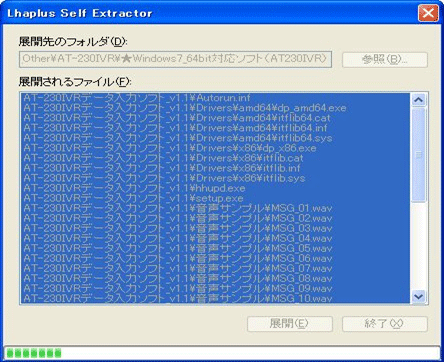Click the 展開されるファイル(F) label
The height and width of the screenshot is (362, 444).
[x=75, y=82]
